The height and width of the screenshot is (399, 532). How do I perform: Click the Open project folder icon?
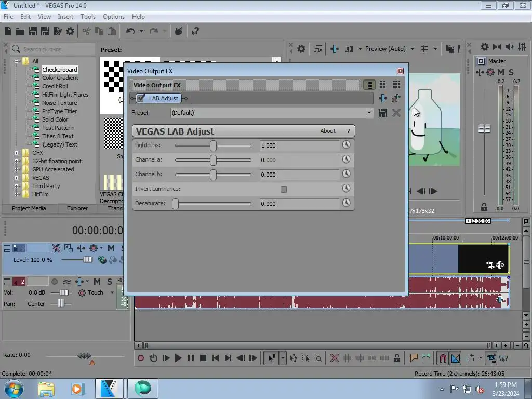tap(20, 32)
